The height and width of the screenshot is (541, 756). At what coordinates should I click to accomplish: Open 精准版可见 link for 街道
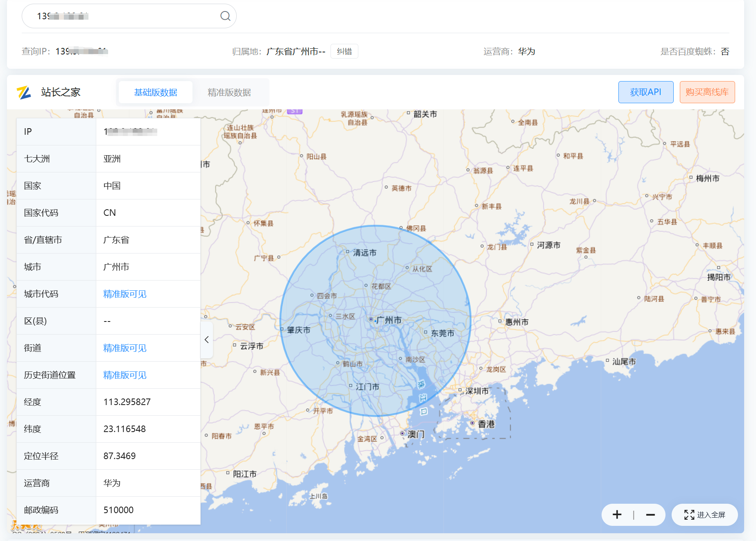pyautogui.click(x=125, y=348)
